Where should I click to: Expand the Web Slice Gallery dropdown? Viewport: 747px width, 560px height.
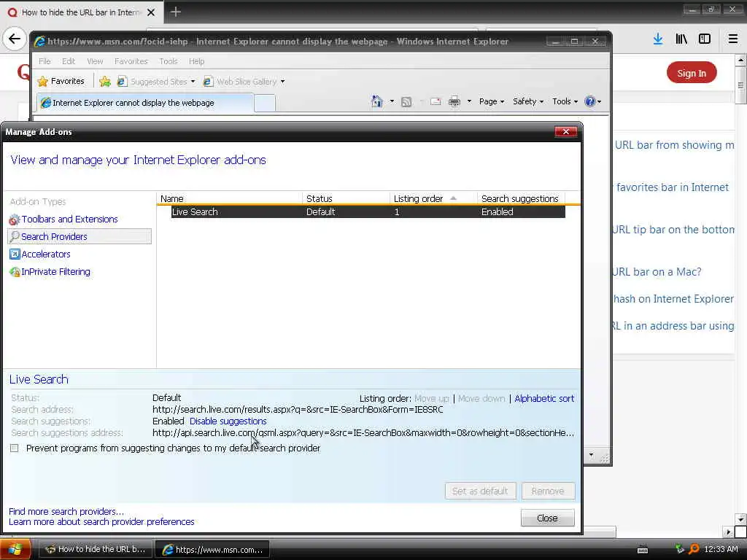point(282,82)
